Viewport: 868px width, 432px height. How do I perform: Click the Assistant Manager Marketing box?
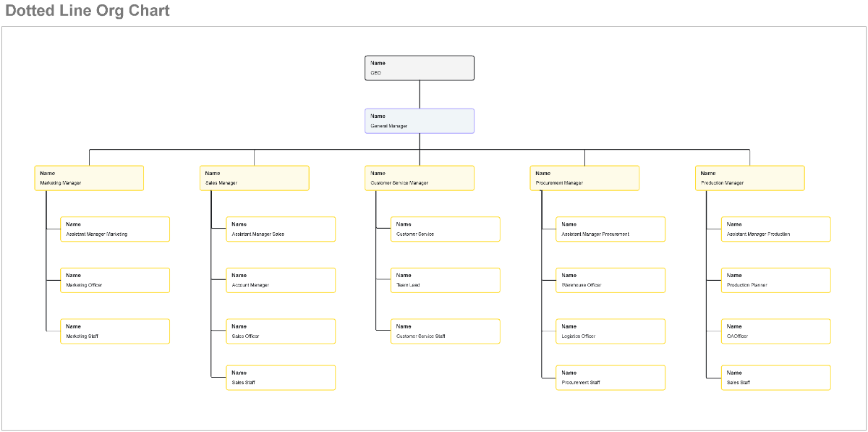coord(115,229)
